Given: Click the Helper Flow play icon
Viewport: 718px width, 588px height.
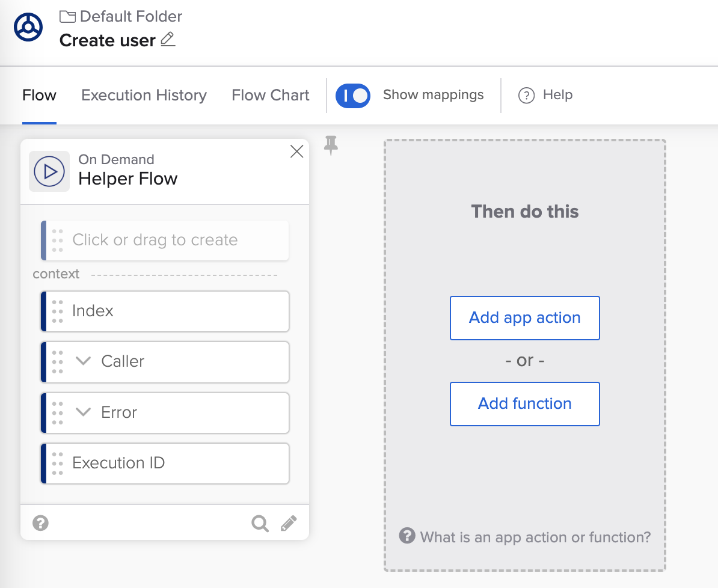Looking at the screenshot, I should (x=49, y=171).
